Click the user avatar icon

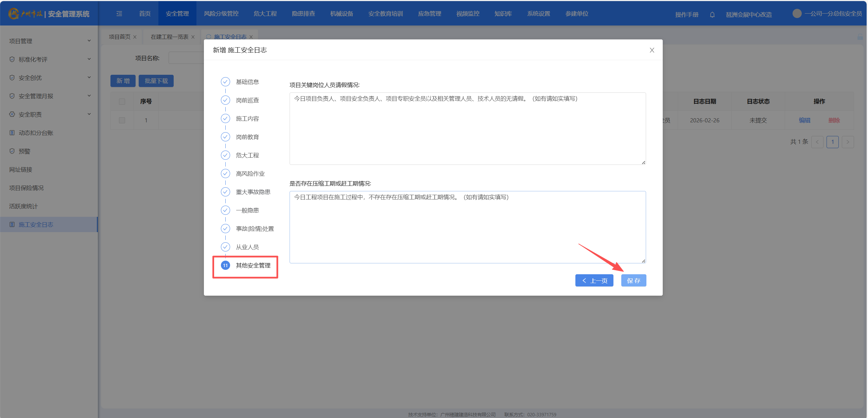coord(796,14)
